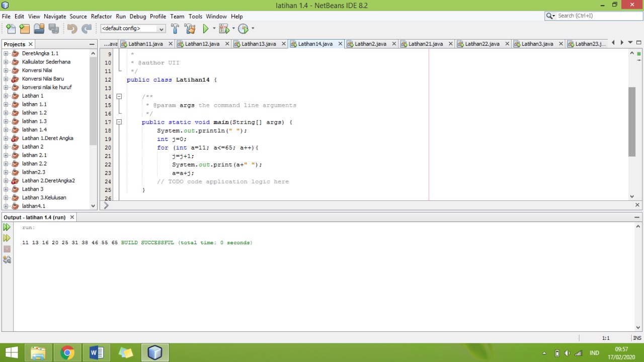644x362 pixels.
Task: Expand latihan 1.4 project node
Action: tap(6, 130)
